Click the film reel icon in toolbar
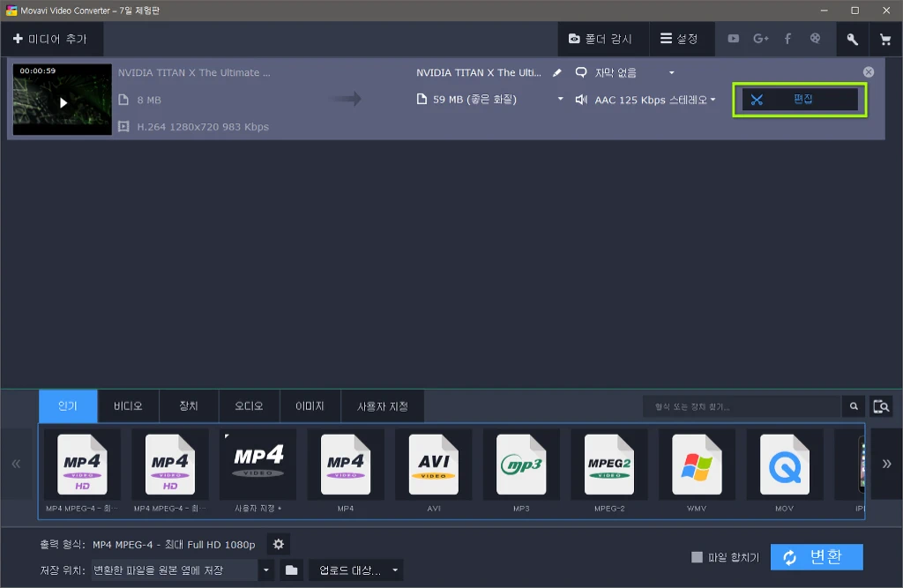Image resolution: width=903 pixels, height=588 pixels. 815,39
